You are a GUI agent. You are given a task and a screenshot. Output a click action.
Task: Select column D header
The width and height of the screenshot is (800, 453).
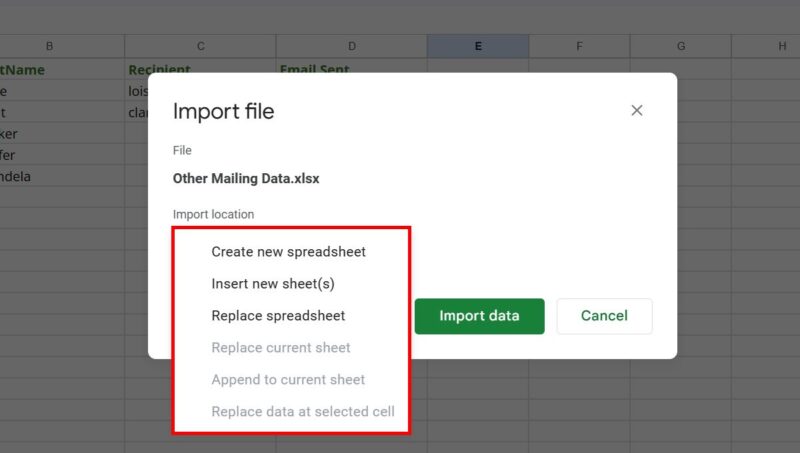tap(352, 46)
